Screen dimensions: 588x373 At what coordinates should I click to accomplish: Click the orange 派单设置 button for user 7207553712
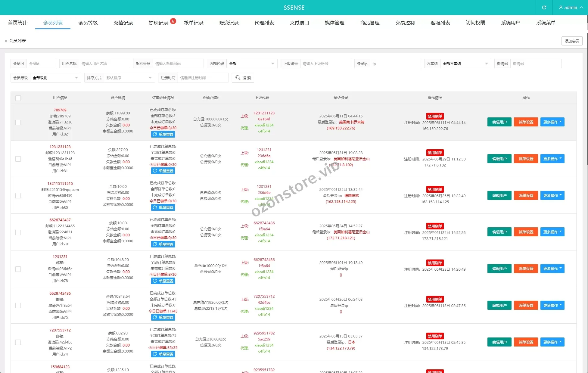click(526, 342)
